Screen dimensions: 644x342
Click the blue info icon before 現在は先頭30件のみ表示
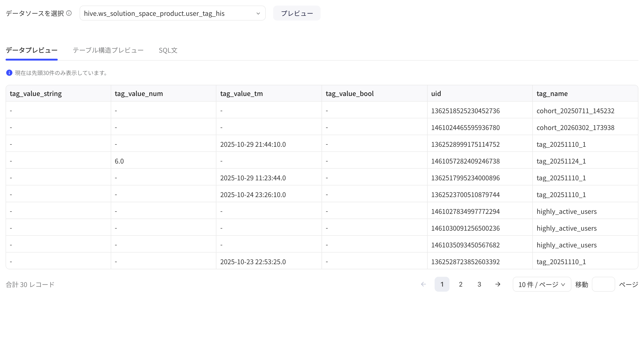[9, 73]
